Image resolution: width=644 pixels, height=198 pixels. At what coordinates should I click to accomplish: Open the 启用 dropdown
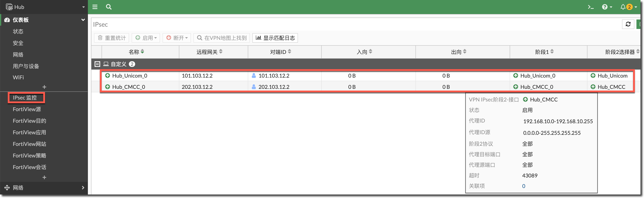146,38
